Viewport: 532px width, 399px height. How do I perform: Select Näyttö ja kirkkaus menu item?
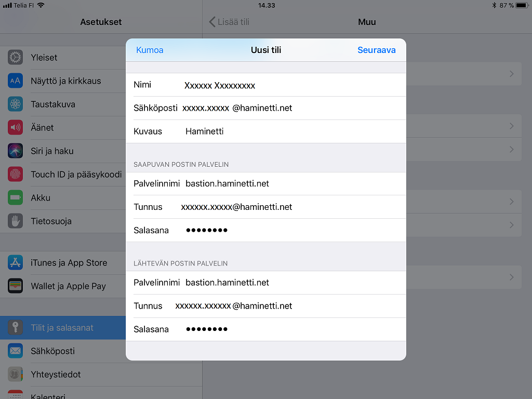(63, 81)
